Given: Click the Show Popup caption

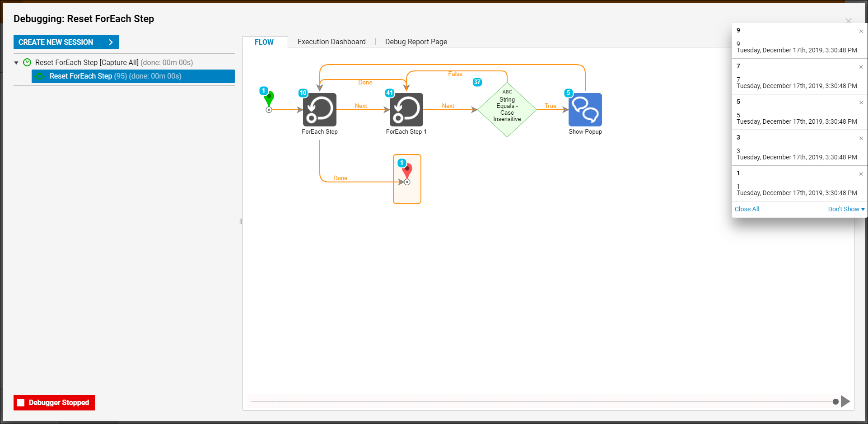Looking at the screenshot, I should coord(585,132).
